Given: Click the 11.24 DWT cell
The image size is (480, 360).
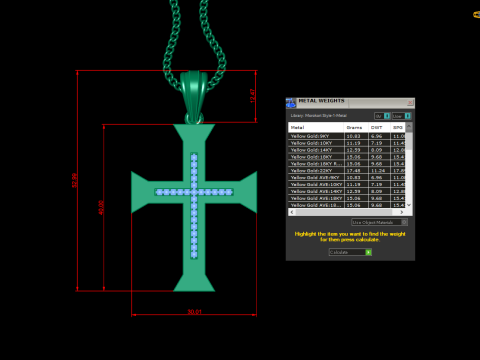Looking at the screenshot, I should (x=379, y=171).
